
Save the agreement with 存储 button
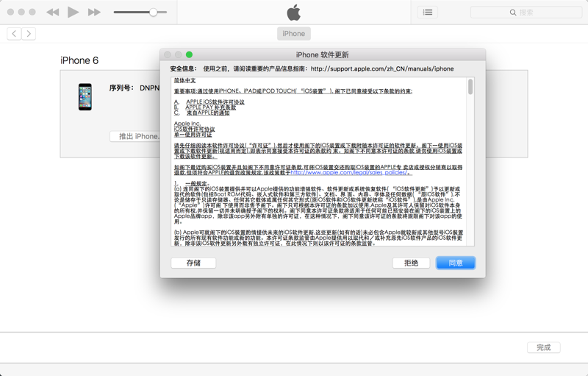193,263
